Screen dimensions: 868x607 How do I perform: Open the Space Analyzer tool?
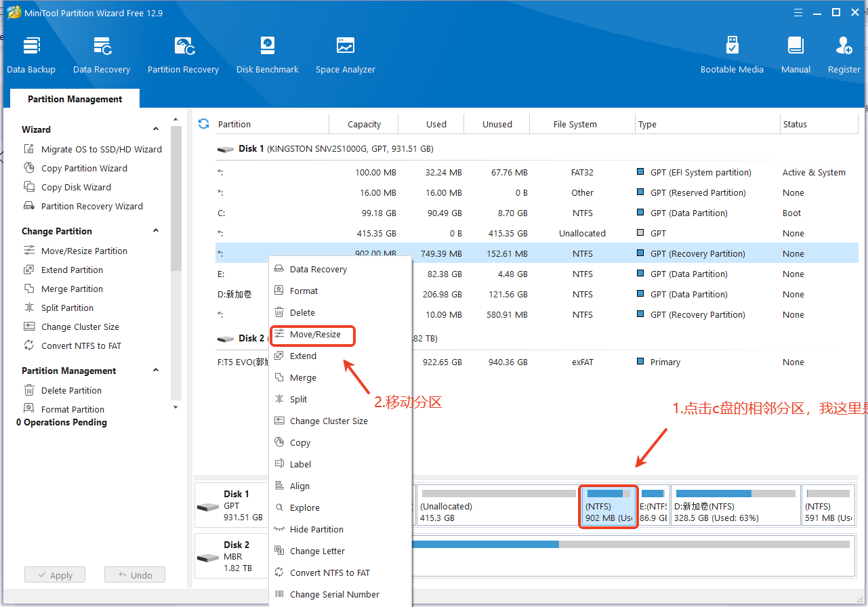tap(346, 55)
